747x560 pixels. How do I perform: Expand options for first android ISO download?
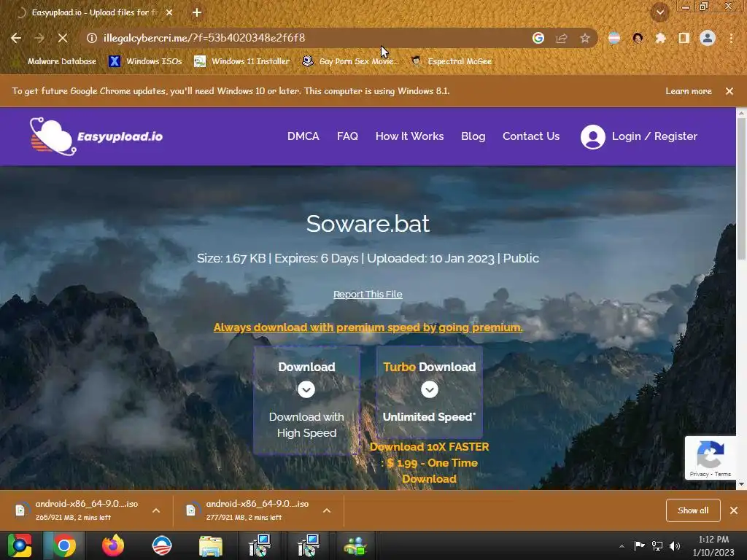coord(156,510)
